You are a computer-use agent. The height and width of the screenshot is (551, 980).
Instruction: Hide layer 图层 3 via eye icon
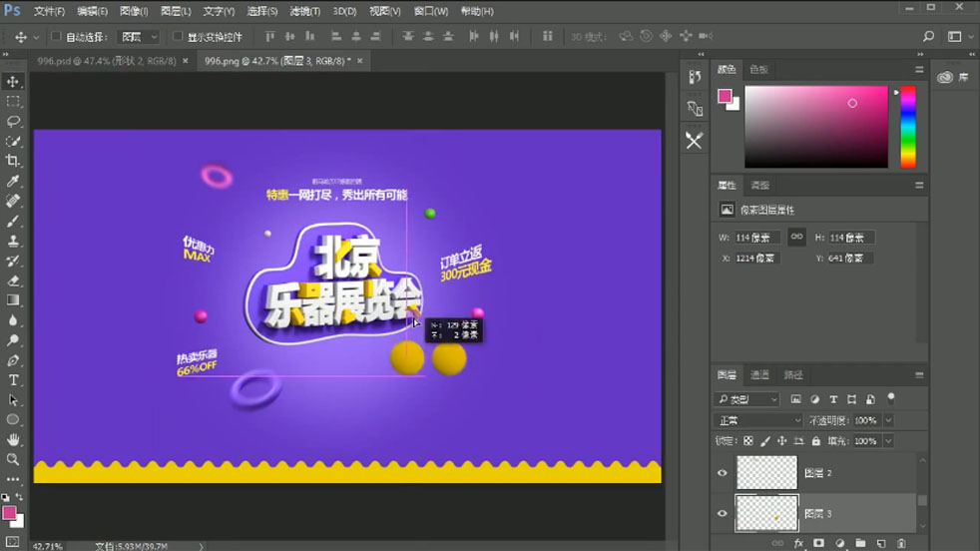pyautogui.click(x=723, y=513)
